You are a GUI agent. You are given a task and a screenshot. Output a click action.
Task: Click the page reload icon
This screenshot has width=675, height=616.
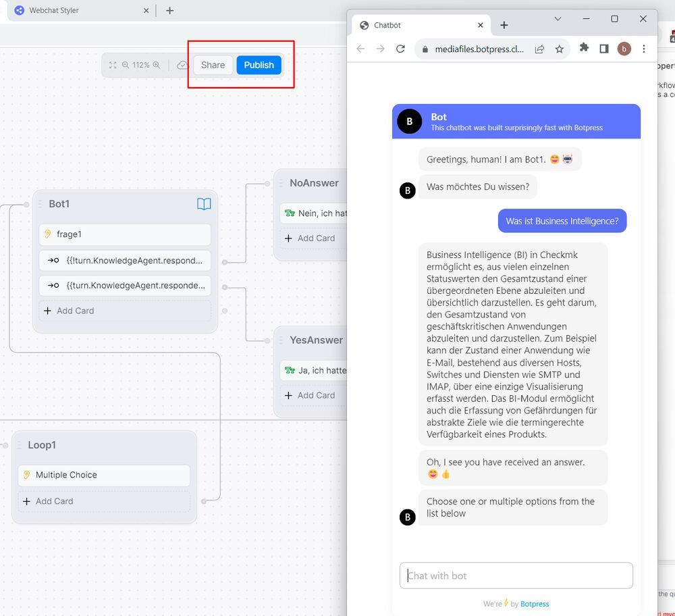tap(400, 49)
